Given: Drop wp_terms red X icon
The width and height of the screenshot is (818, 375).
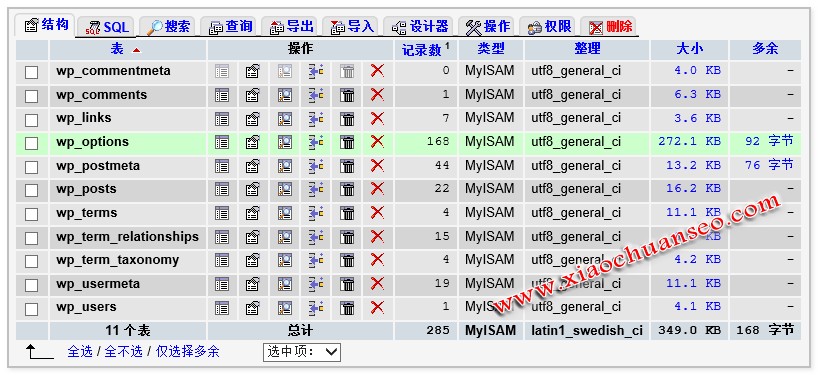Looking at the screenshot, I should tap(377, 213).
